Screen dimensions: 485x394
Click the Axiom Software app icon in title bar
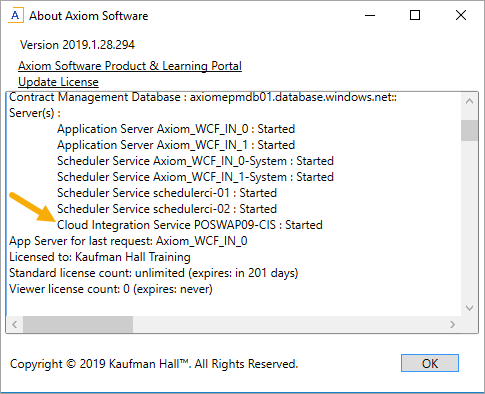click(15, 16)
